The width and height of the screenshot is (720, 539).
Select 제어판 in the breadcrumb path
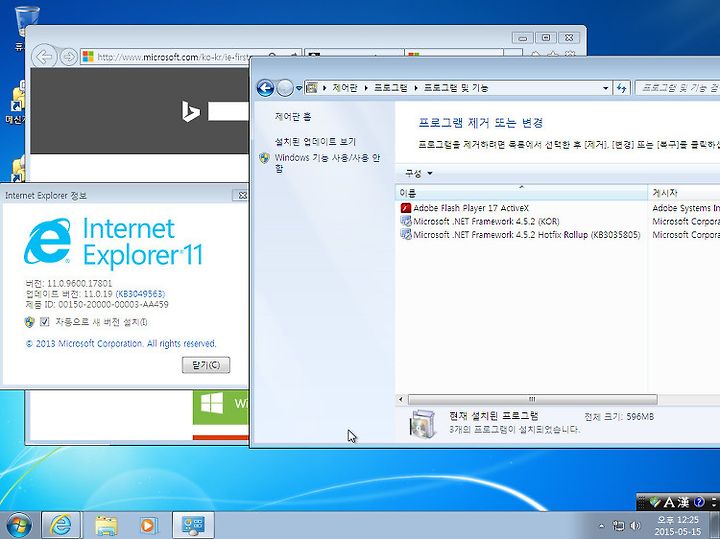click(344, 88)
